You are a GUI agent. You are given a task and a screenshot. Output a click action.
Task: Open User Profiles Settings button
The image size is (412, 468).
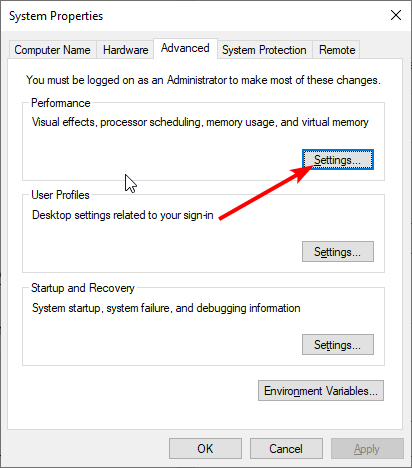(x=338, y=252)
